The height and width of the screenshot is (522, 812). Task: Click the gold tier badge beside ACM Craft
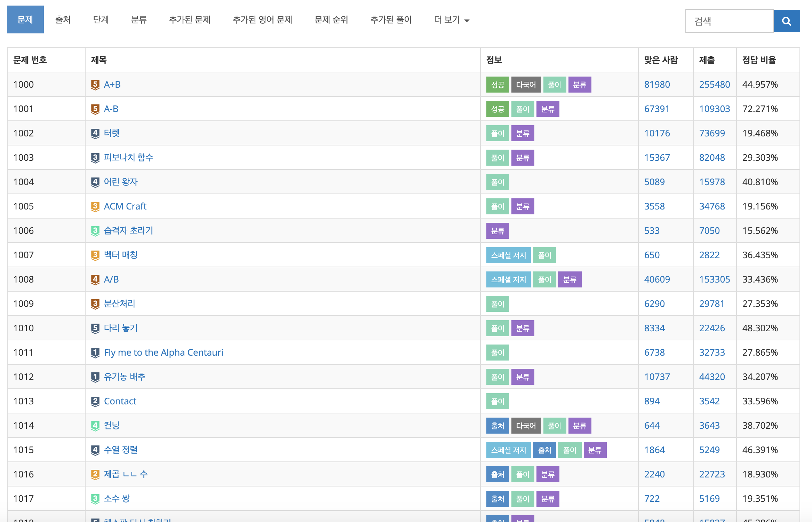pyautogui.click(x=95, y=206)
